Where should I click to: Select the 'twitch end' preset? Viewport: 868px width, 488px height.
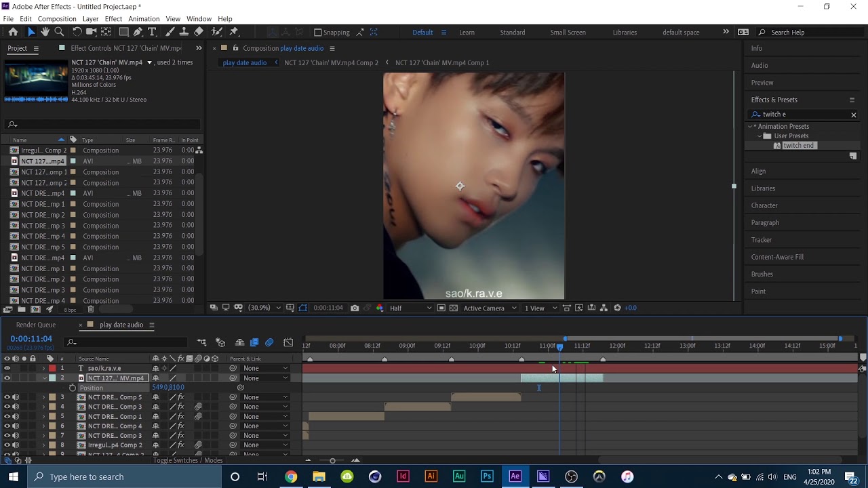798,146
